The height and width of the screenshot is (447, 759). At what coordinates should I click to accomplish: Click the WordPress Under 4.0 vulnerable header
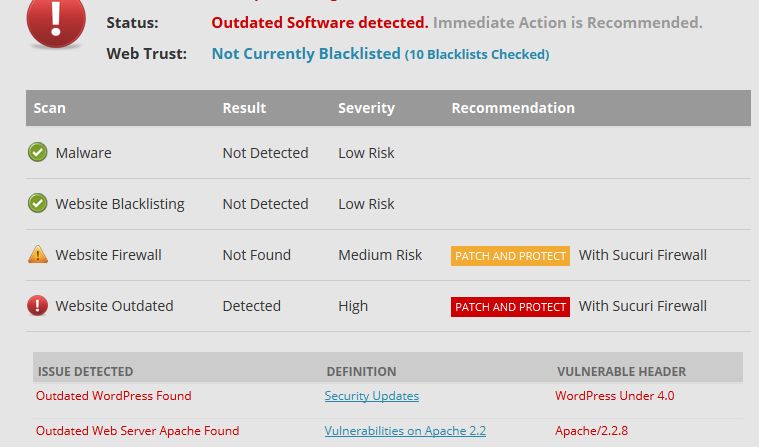point(615,396)
